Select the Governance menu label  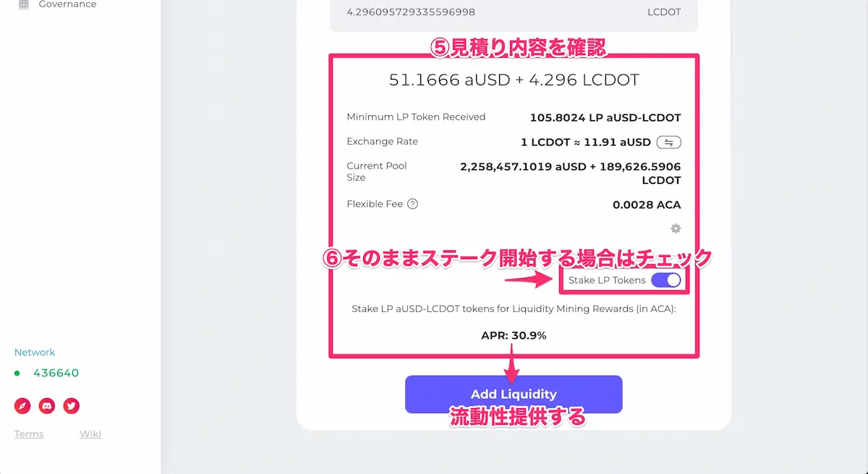click(x=67, y=4)
